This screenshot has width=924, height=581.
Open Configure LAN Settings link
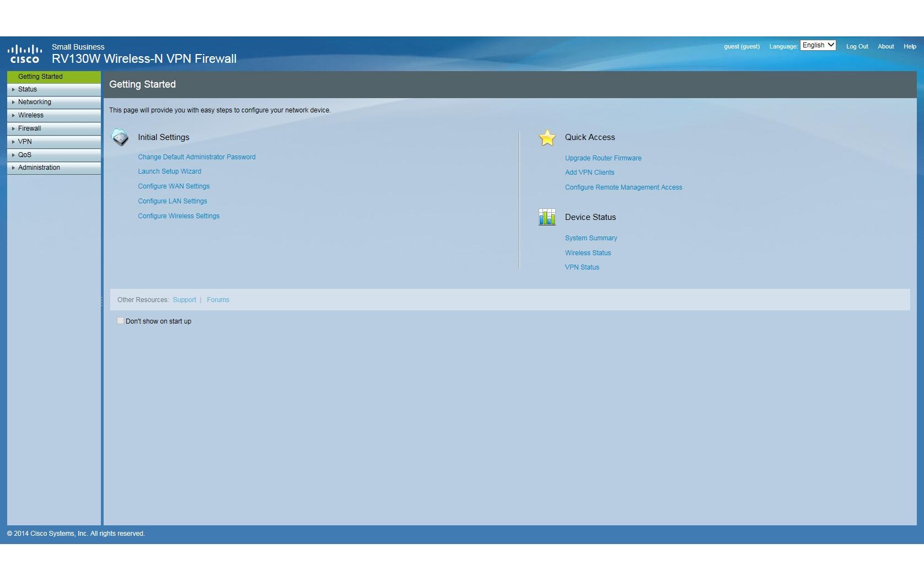(173, 201)
